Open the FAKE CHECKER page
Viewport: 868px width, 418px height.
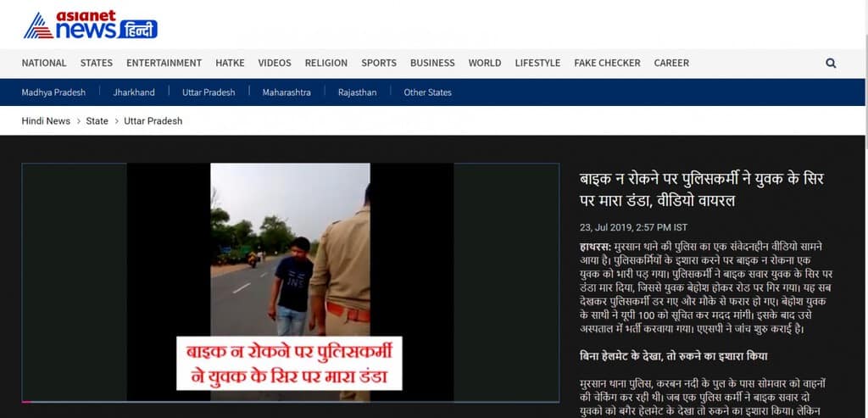point(607,63)
